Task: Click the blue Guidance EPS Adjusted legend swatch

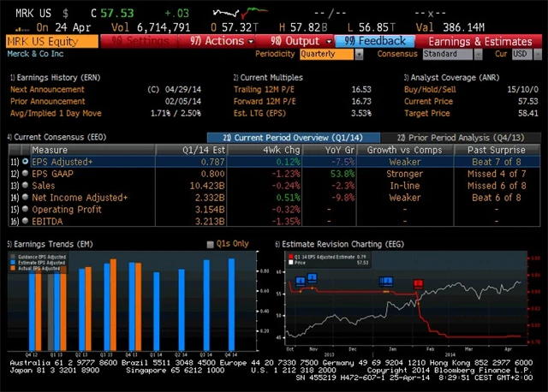Action: [13, 256]
